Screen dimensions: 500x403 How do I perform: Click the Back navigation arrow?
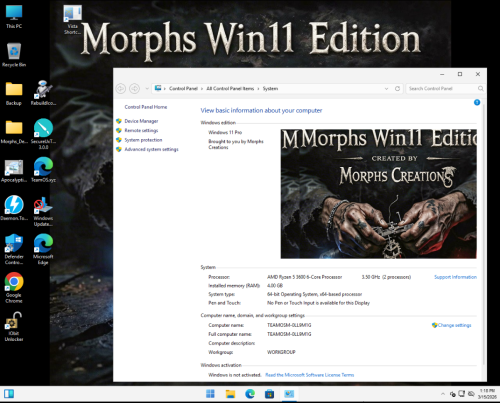coord(121,89)
